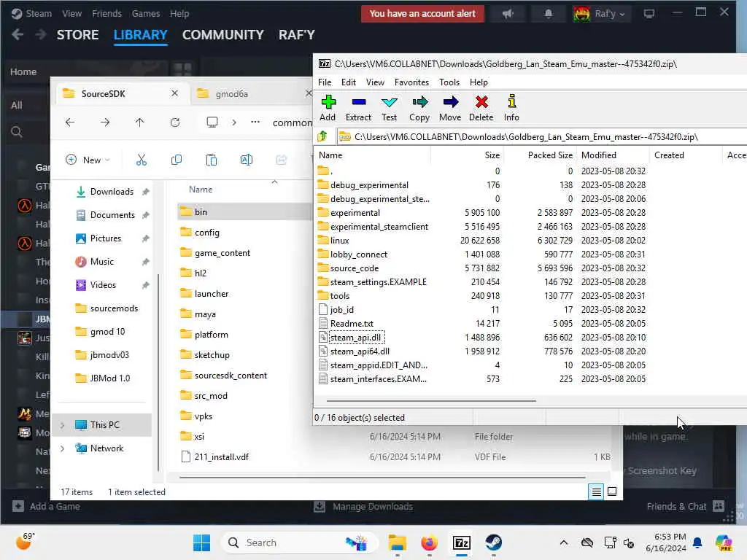This screenshot has height=560, width=747.
Task: Open Firefox from the taskbar
Action: click(429, 542)
